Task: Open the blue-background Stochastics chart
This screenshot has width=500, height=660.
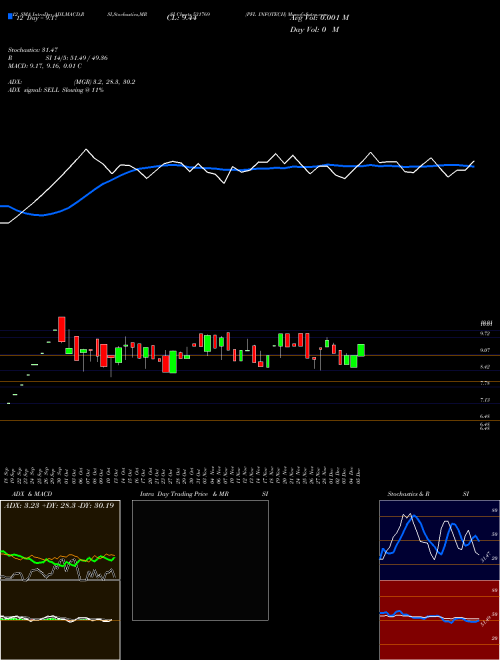Action: [x=439, y=540]
